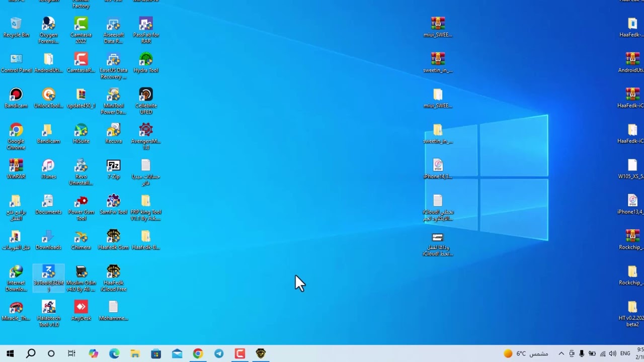Switch to Telegram in the taskbar
This screenshot has width=644, height=362.
click(219, 353)
